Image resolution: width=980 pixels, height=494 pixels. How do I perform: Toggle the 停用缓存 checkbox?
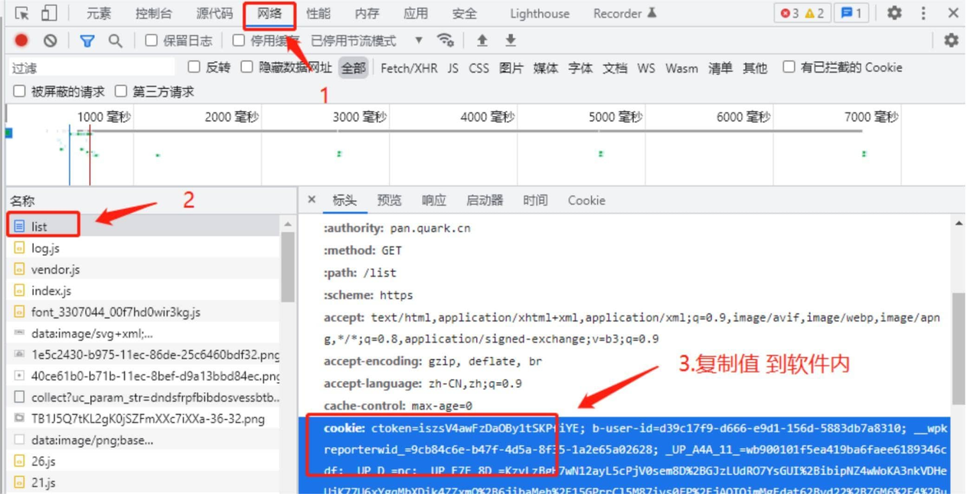click(x=238, y=40)
